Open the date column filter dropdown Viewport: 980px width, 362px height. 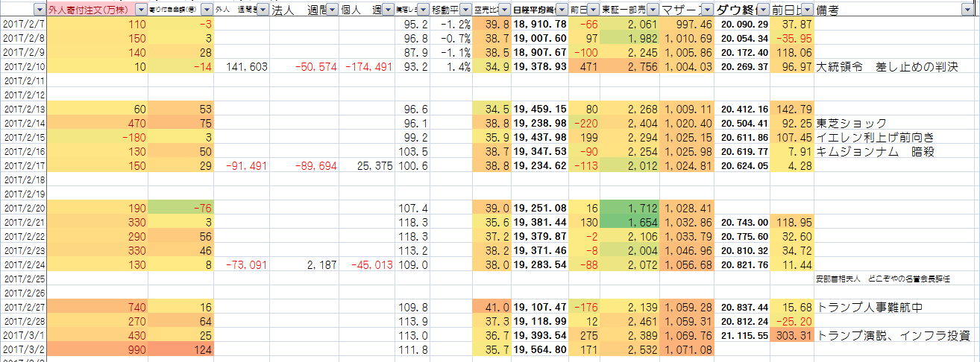tap(39, 10)
